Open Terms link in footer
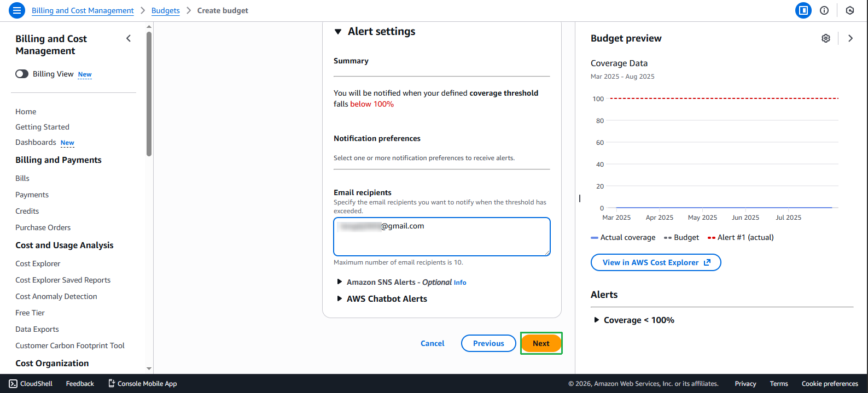 (x=779, y=384)
